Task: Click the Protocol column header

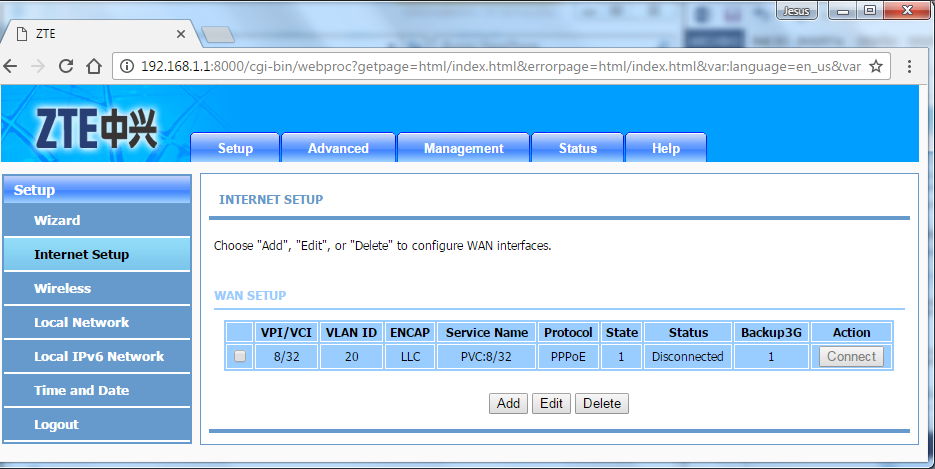Action: (x=568, y=333)
